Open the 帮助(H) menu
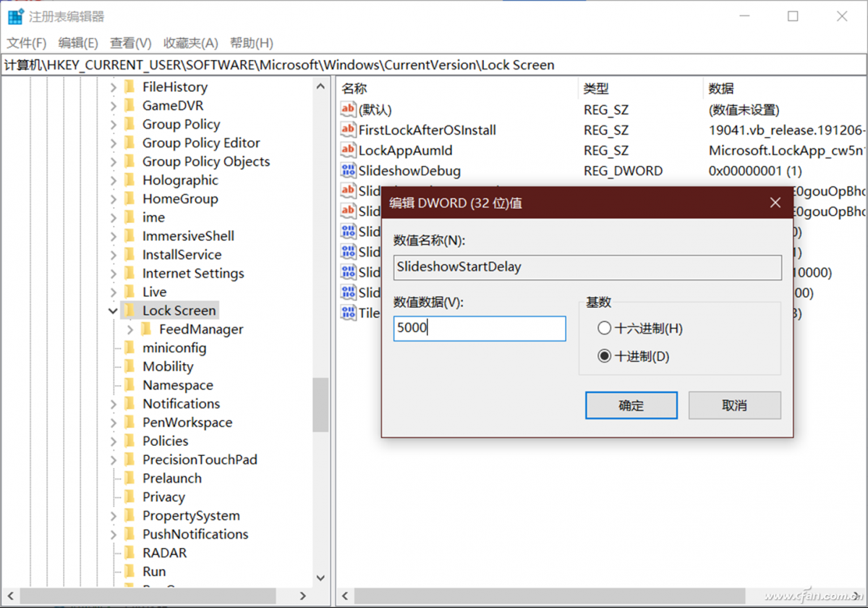 (252, 43)
